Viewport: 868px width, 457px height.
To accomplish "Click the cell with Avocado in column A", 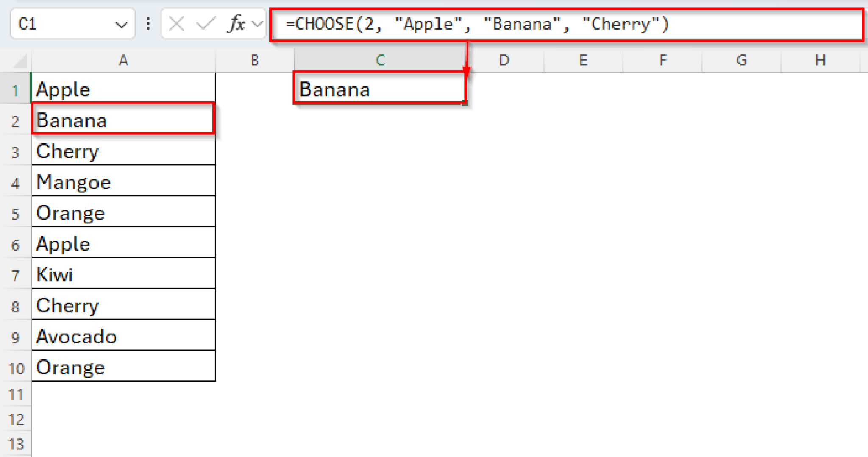I will click(x=123, y=337).
